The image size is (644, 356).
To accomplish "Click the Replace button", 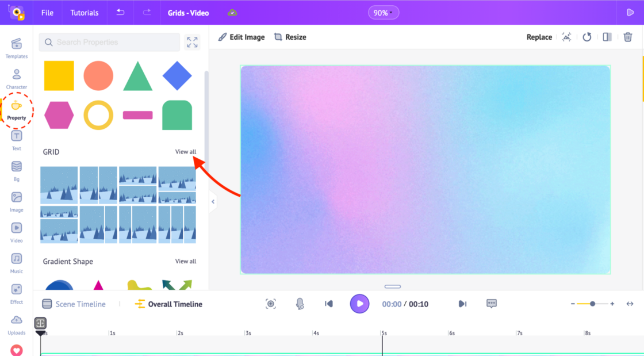I will coord(539,37).
